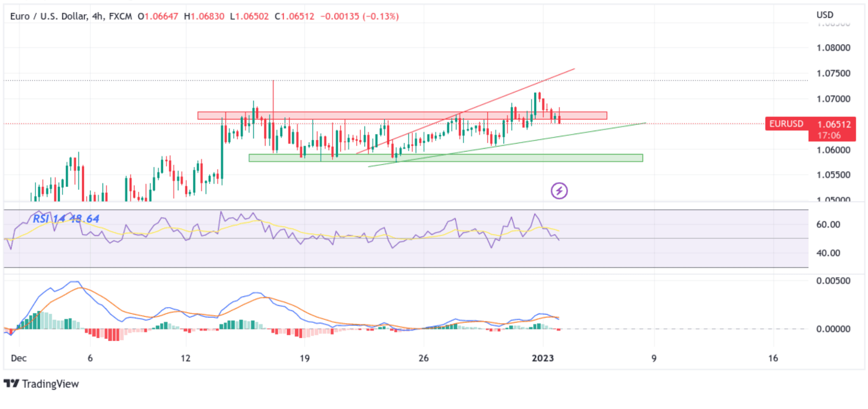Click the 9 date label on time axis
This screenshot has height=409, width=868.
pyautogui.click(x=654, y=358)
